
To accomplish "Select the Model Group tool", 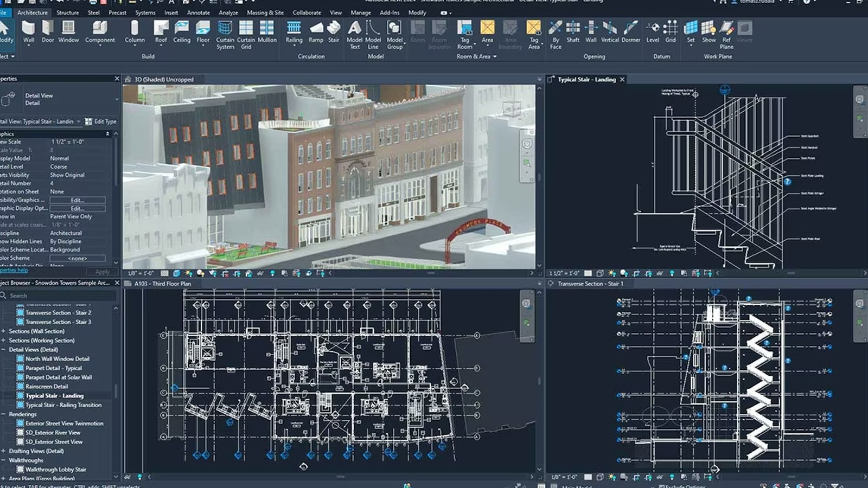I will click(x=395, y=35).
